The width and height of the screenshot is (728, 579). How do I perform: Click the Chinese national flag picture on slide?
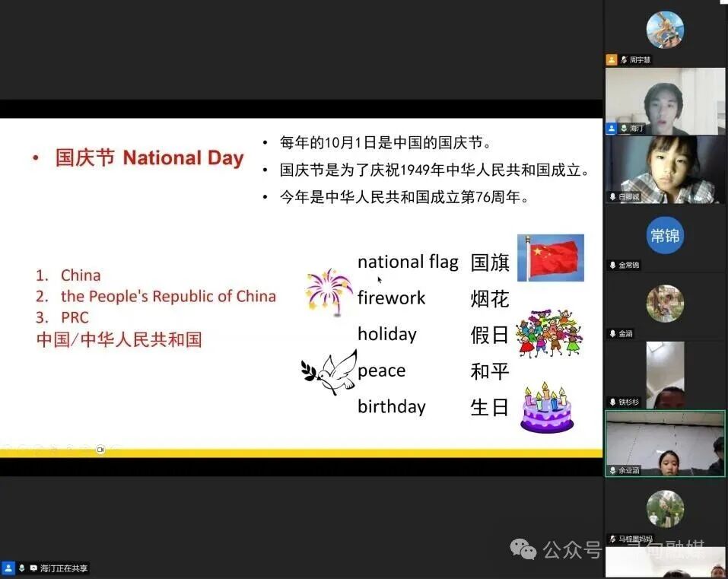pyautogui.click(x=551, y=258)
